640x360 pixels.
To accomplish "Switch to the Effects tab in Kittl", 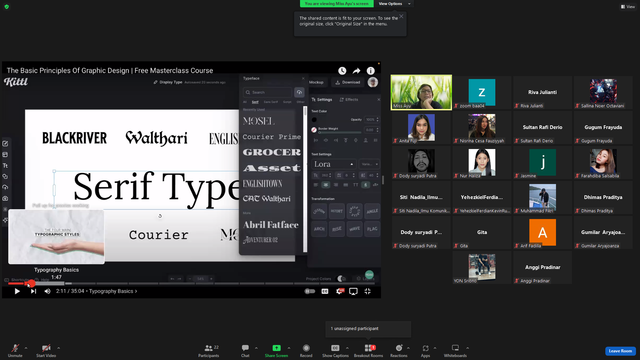I will (x=349, y=100).
